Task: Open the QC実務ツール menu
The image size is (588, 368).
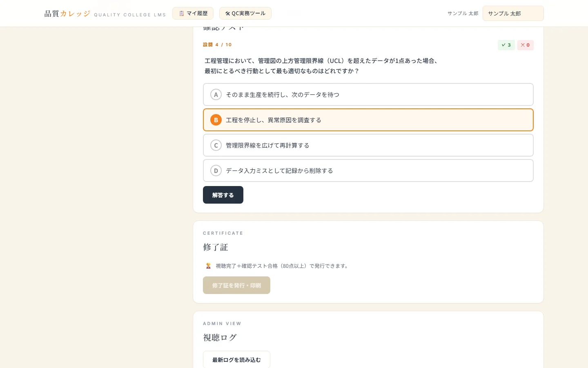Action: (x=245, y=13)
